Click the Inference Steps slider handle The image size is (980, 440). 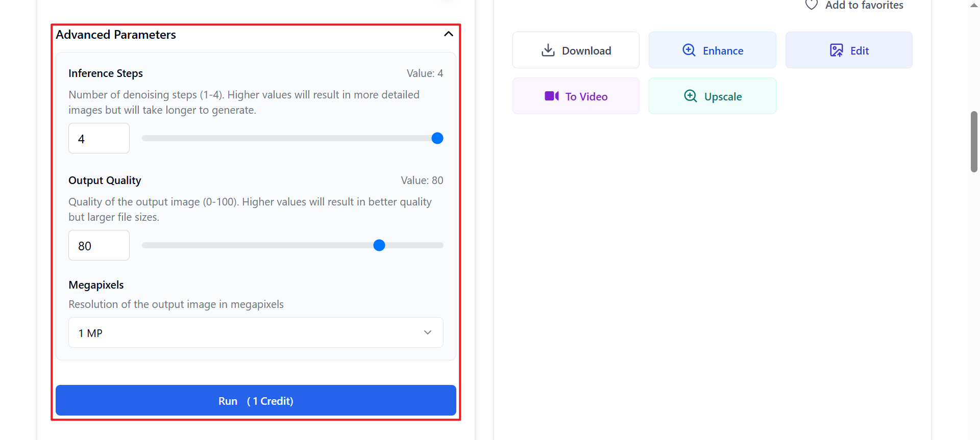click(437, 138)
